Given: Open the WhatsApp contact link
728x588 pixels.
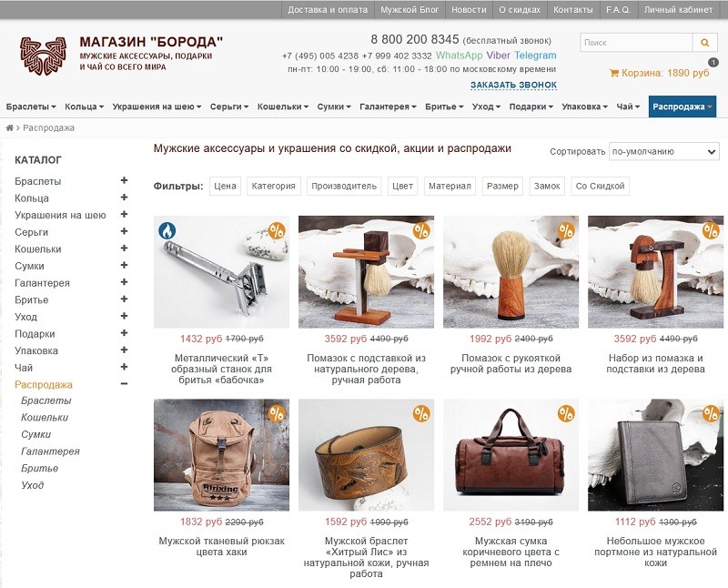Looking at the screenshot, I should click(460, 56).
